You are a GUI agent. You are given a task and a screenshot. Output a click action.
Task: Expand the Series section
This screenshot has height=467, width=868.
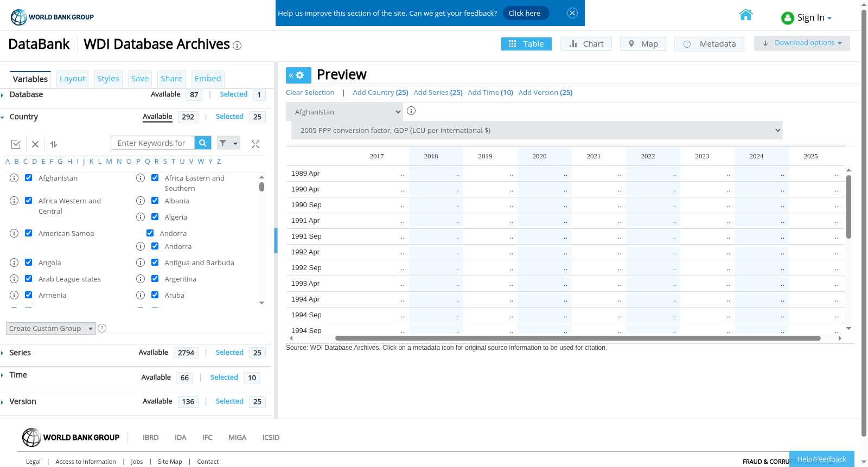[x=20, y=353]
